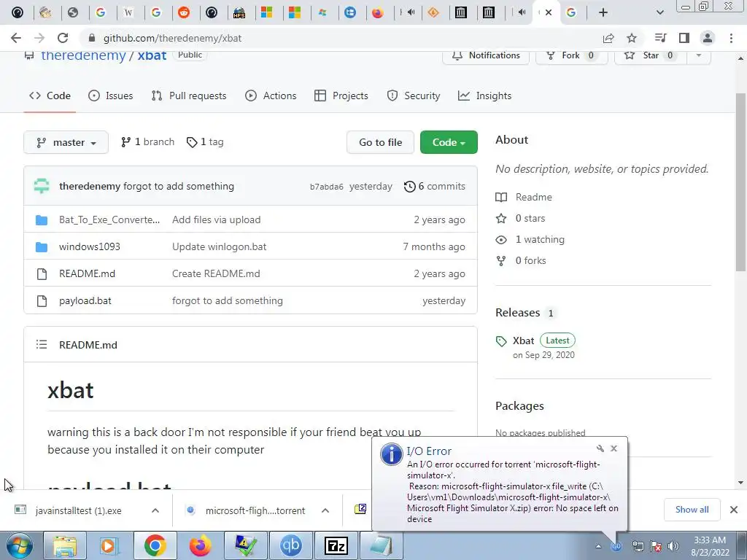Image resolution: width=747 pixels, height=560 pixels.
Task: Click the address bar URL
Action: click(172, 38)
